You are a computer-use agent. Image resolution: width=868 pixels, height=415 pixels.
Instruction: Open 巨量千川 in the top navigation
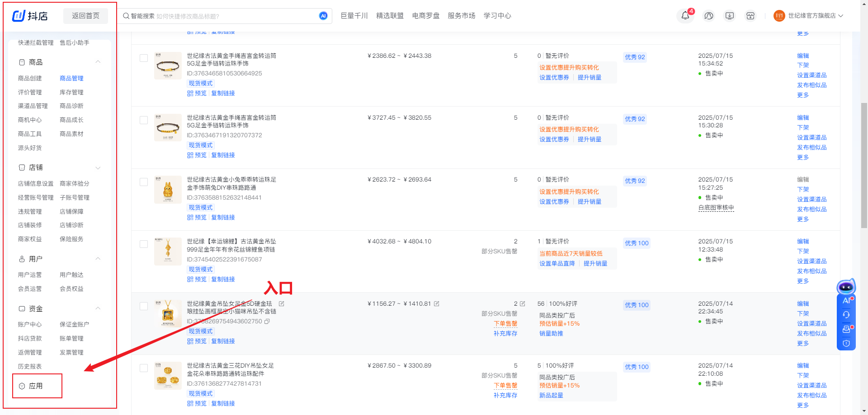point(354,16)
